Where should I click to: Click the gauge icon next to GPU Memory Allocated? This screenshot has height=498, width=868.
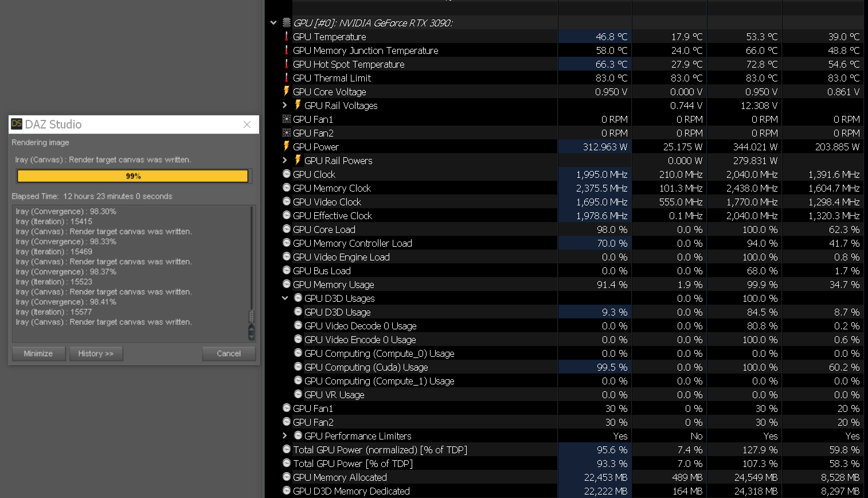tap(287, 477)
